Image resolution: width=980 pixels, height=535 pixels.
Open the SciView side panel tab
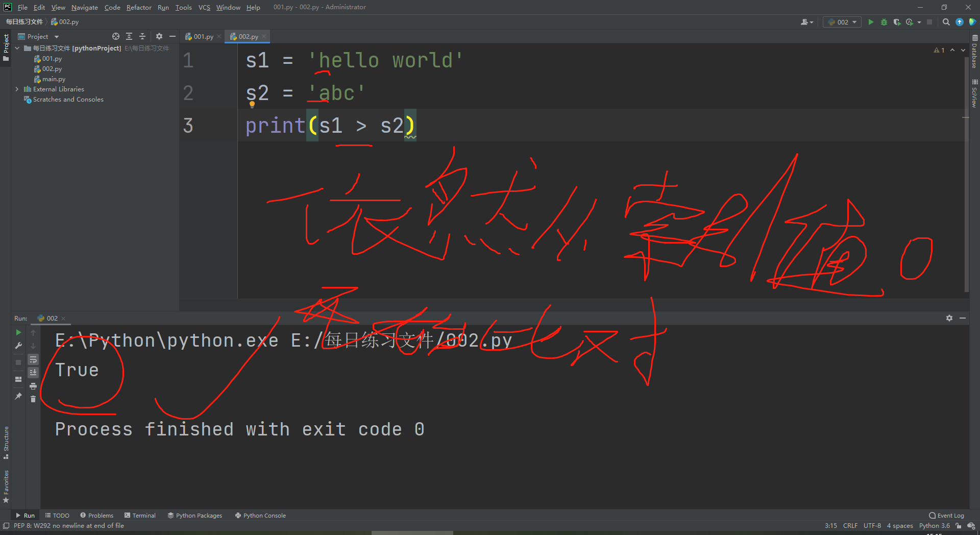[x=974, y=93]
